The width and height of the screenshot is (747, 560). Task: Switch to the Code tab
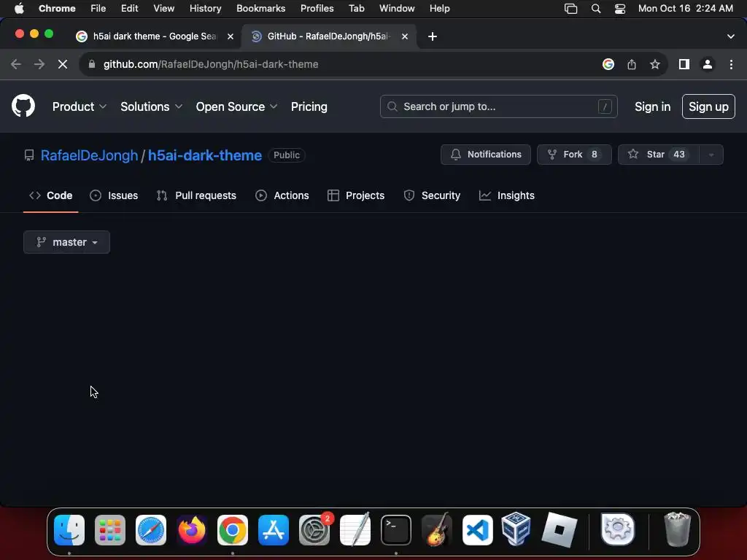[50, 195]
